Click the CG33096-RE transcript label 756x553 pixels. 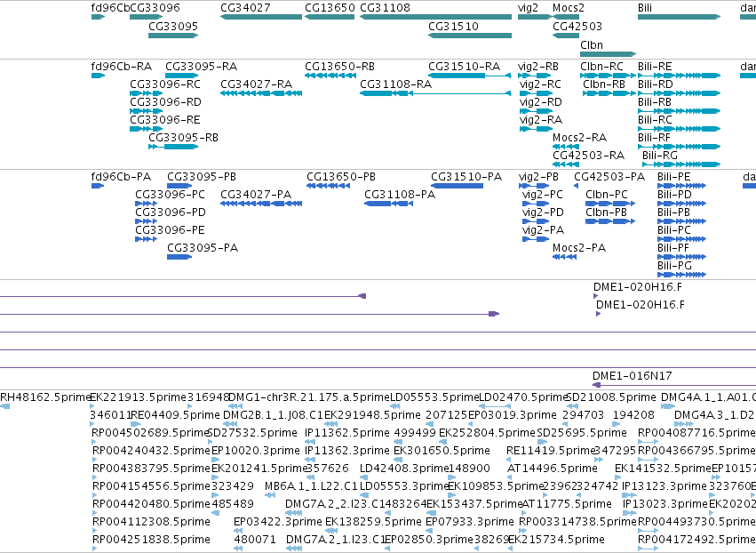pos(165,120)
